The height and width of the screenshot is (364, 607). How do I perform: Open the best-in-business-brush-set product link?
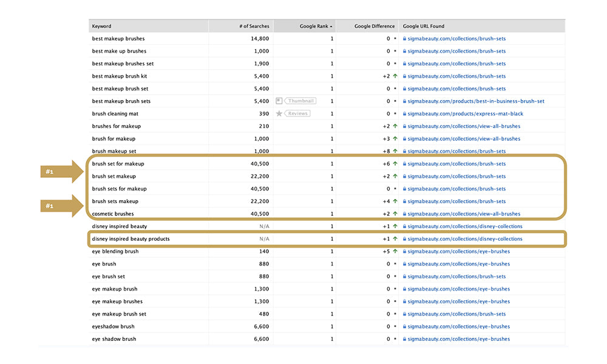click(x=476, y=101)
